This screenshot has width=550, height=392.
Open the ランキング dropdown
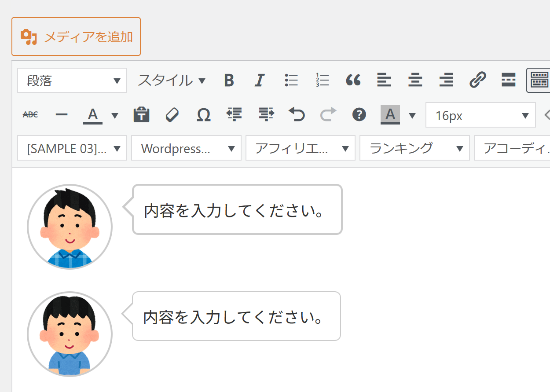click(414, 148)
